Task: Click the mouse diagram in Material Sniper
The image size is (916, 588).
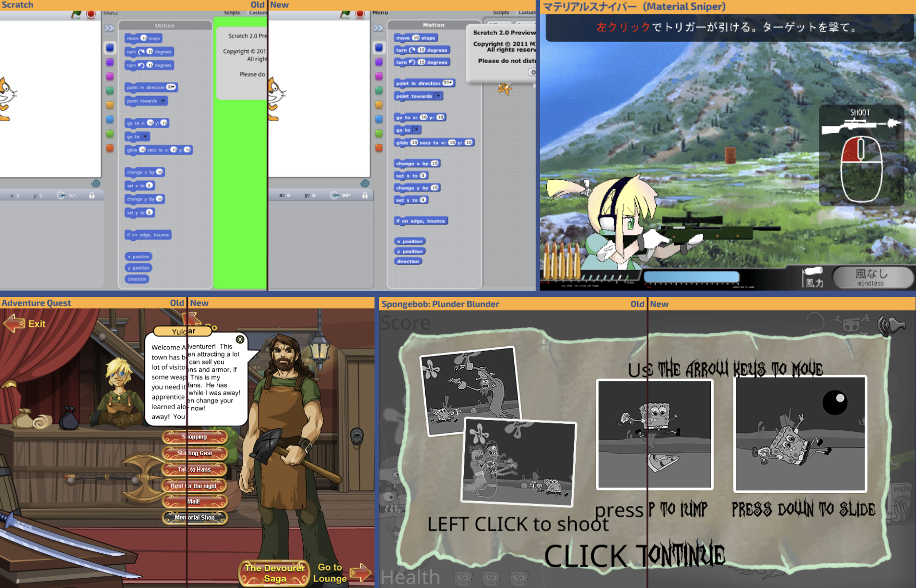Action: (861, 169)
